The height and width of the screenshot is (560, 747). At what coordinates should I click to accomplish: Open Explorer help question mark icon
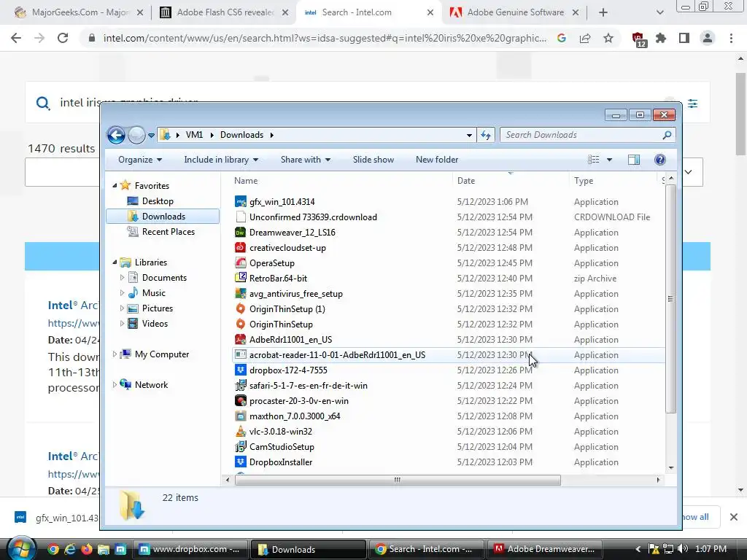(x=659, y=160)
